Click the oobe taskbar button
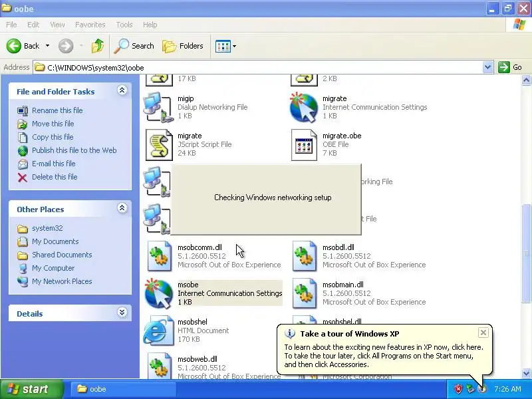The width and height of the screenshot is (532, 399). tap(123, 389)
